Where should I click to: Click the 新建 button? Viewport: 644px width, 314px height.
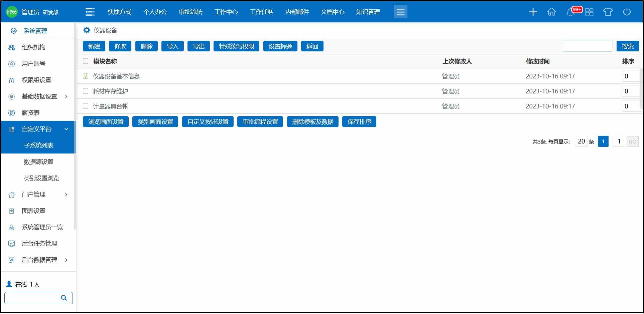pos(94,46)
